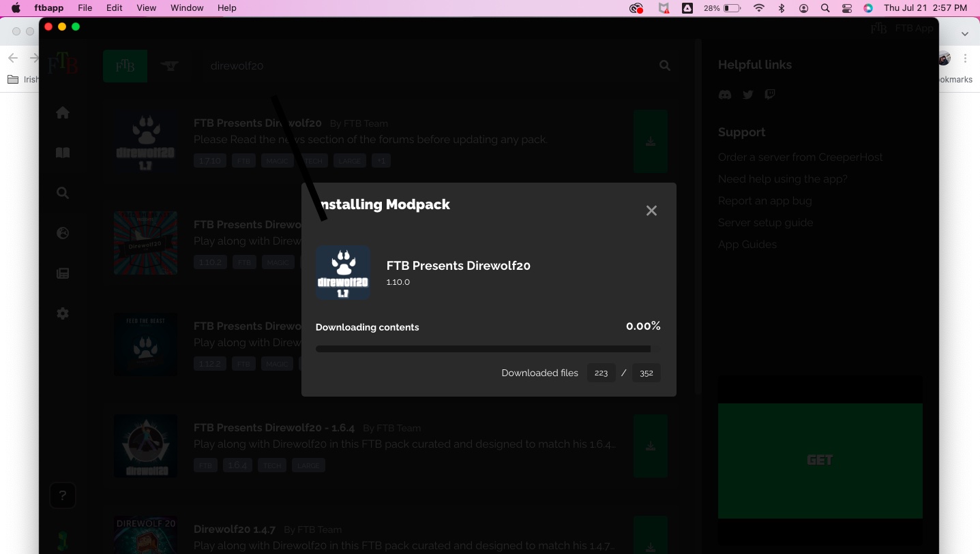Select the Home icon in the sidebar
This screenshot has height=554, width=980.
(x=62, y=112)
